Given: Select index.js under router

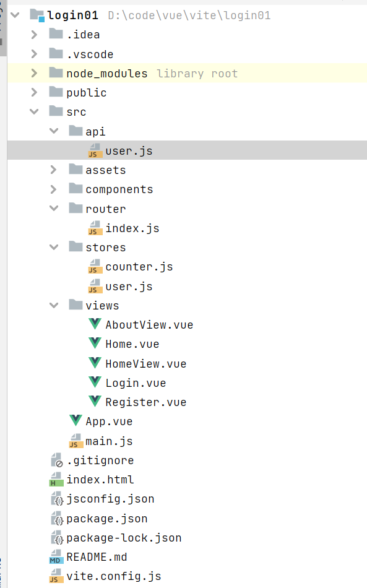Looking at the screenshot, I should [132, 228].
